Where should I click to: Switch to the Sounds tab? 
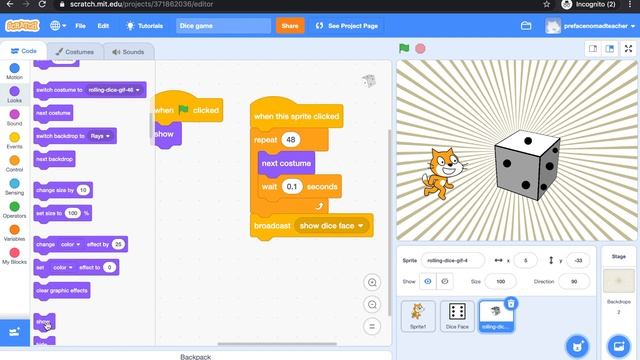point(128,52)
